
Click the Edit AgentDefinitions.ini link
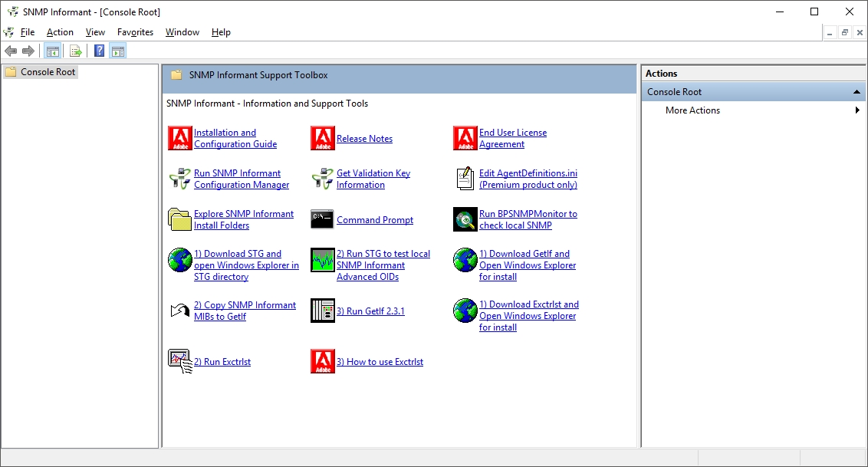click(528, 179)
